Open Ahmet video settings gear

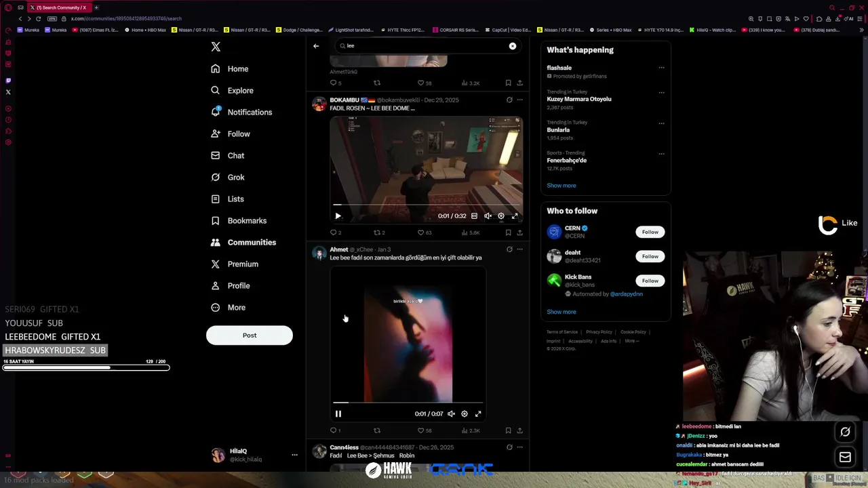click(x=465, y=413)
